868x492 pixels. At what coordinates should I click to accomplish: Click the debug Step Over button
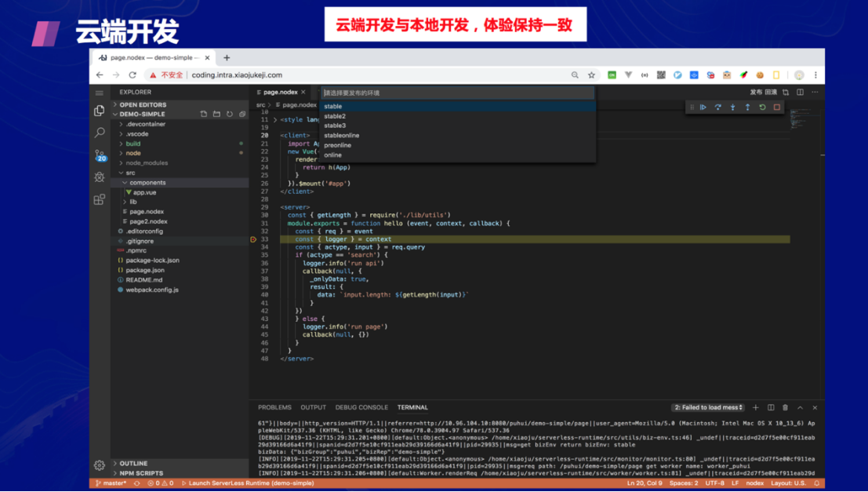pyautogui.click(x=718, y=108)
